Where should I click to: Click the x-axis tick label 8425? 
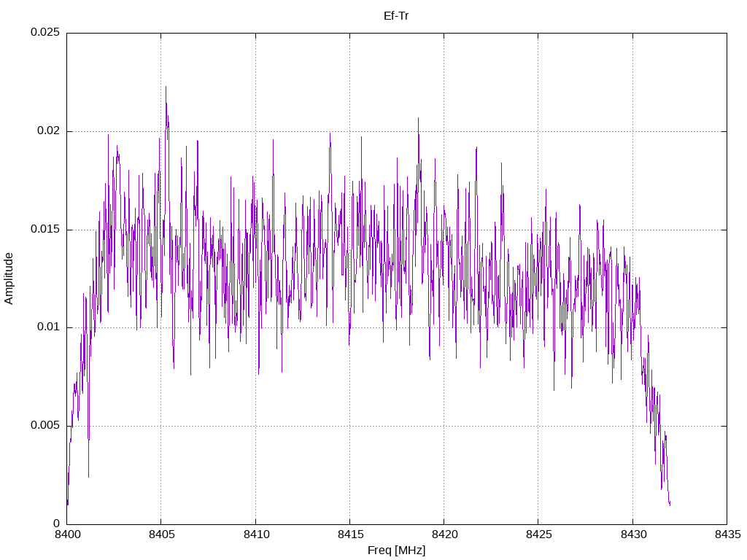point(539,534)
